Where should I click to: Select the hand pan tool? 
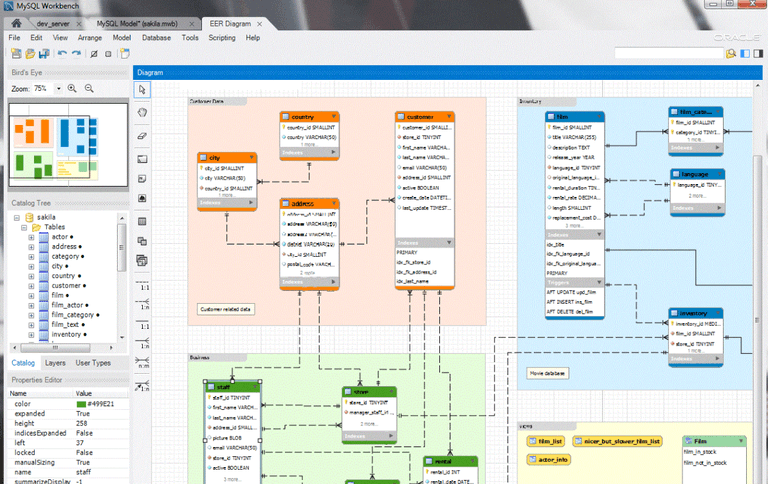142,113
